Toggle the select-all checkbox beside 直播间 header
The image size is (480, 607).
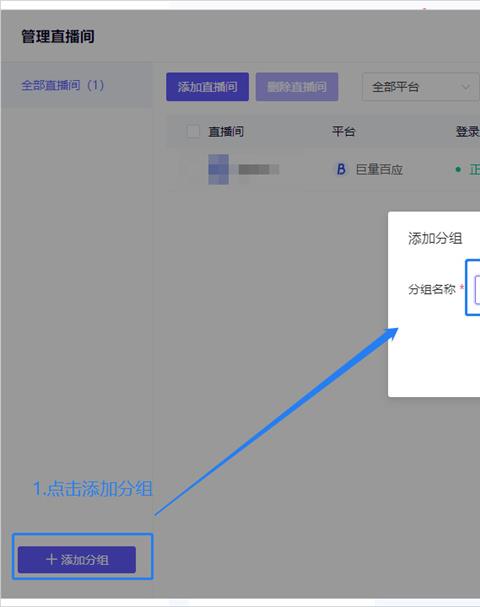[x=193, y=132]
